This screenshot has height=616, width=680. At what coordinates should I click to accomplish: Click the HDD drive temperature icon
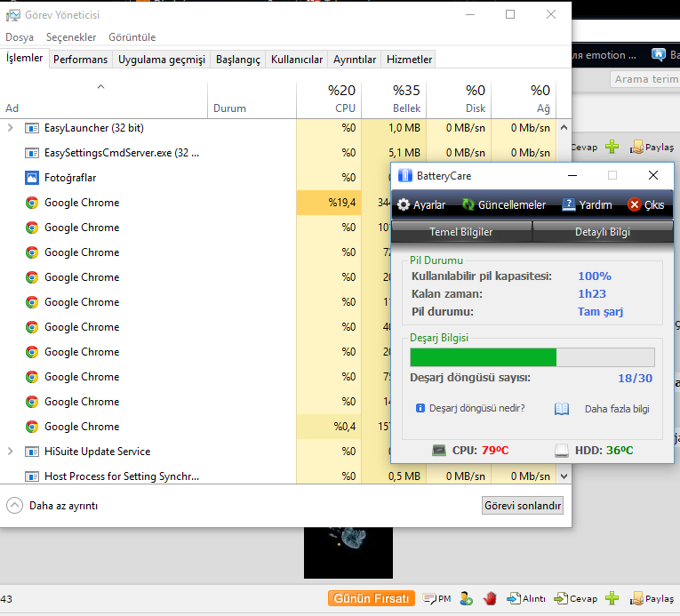tap(562, 451)
